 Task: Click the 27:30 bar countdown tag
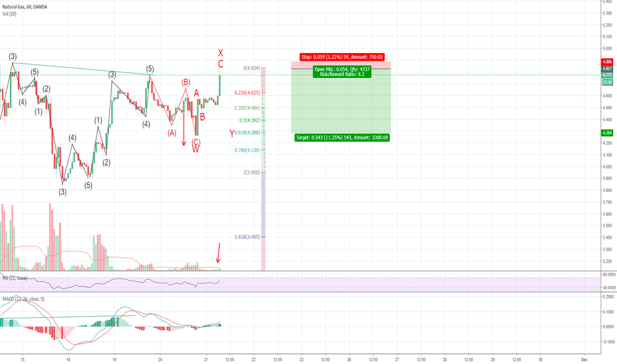pos(607,82)
